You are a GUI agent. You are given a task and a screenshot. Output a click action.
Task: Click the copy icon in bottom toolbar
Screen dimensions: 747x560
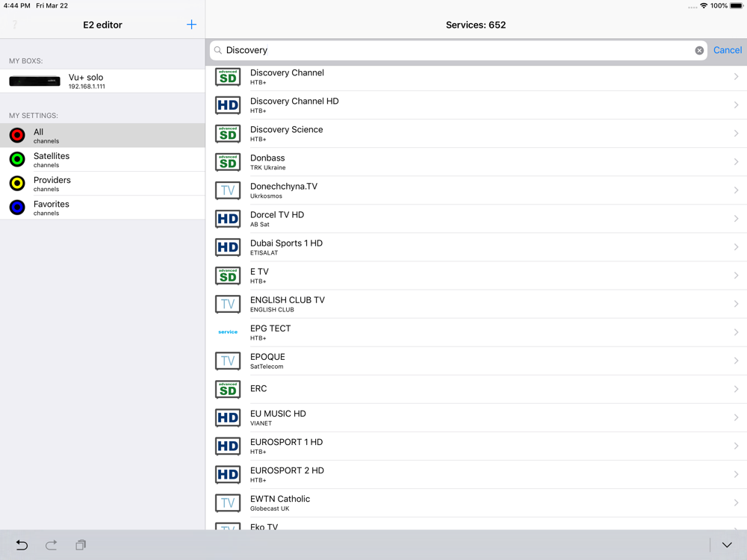pos(81,545)
